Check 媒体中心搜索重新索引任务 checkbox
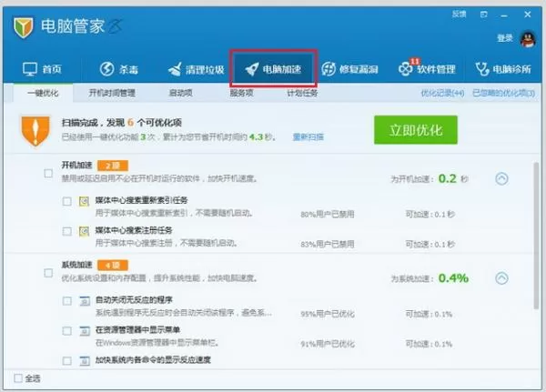 tap(66, 201)
